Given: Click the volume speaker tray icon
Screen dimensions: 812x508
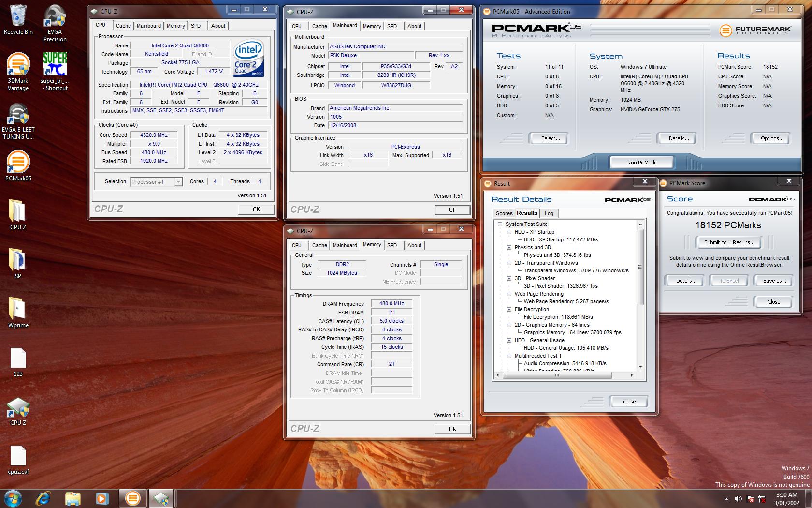Looking at the screenshot, I should (738, 499).
